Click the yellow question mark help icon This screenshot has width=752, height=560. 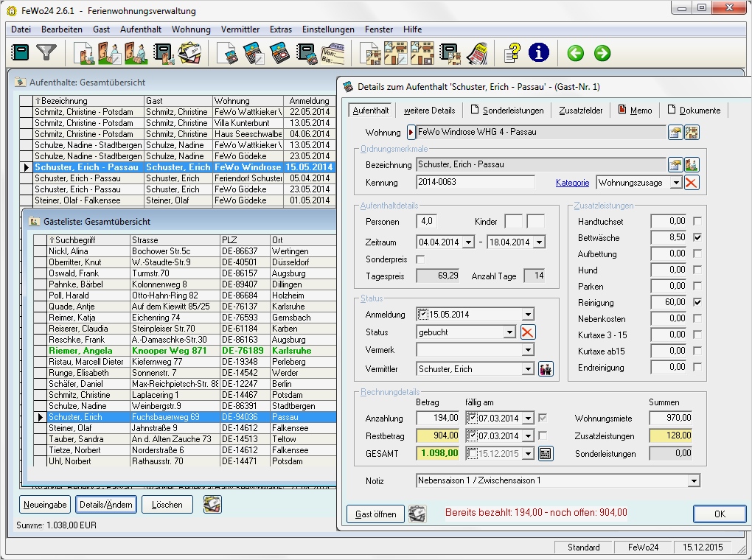(512, 53)
